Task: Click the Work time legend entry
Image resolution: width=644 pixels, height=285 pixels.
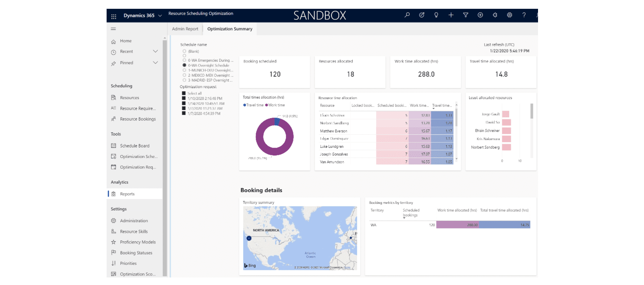Action: 275,105
